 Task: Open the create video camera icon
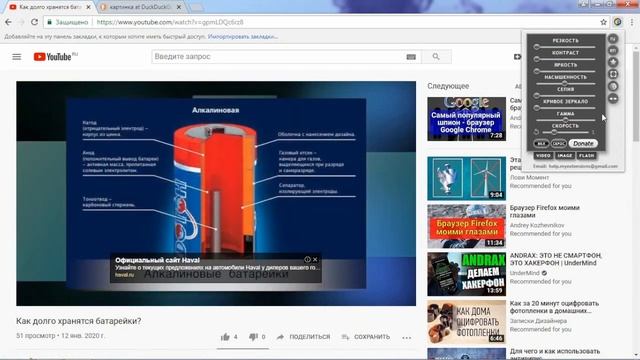coord(517,57)
